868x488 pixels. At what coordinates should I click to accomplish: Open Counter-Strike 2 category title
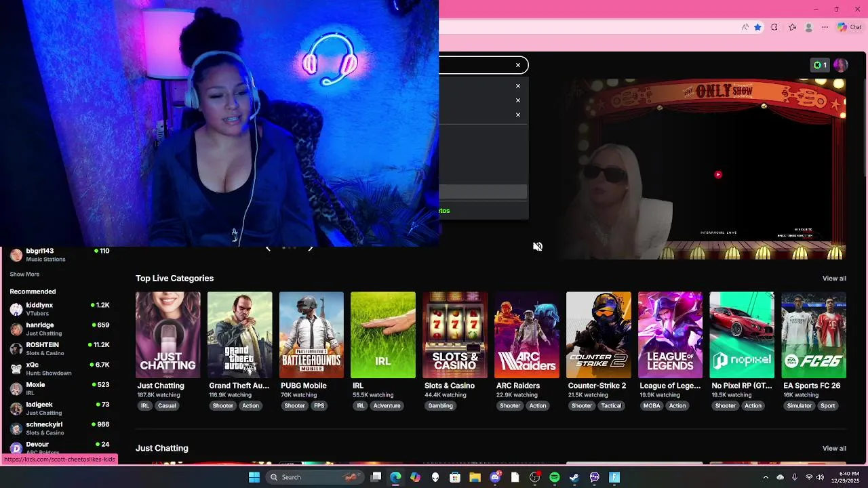597,386
